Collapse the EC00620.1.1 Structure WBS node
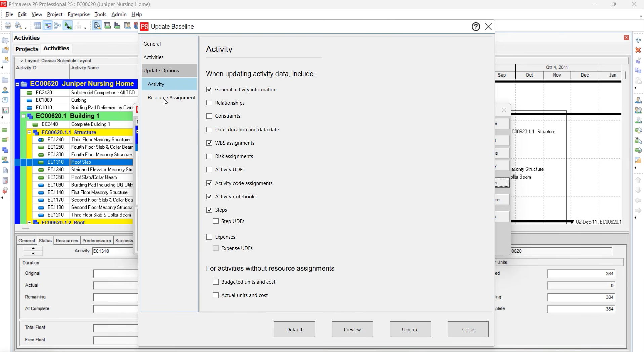The height and width of the screenshot is (352, 644). point(29,132)
